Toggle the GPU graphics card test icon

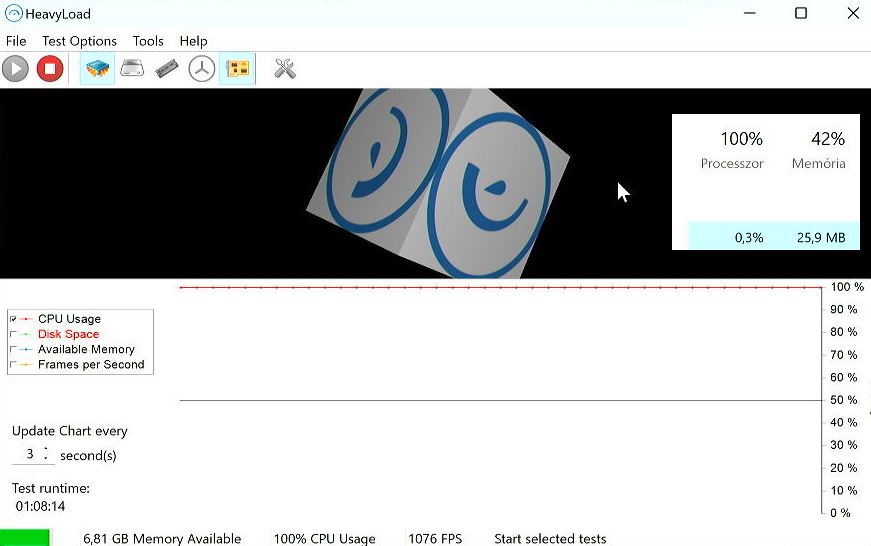[237, 69]
